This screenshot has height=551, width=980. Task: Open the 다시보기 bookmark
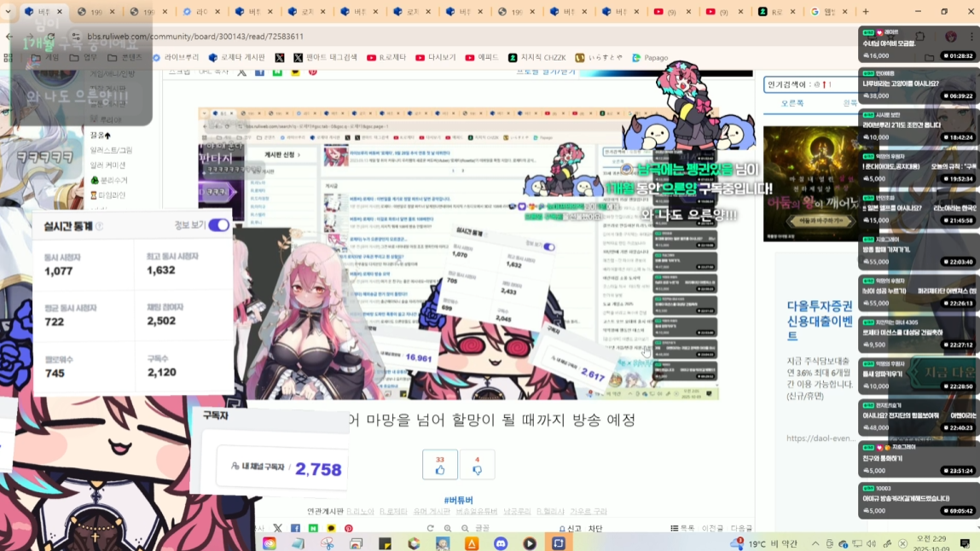pos(436,58)
